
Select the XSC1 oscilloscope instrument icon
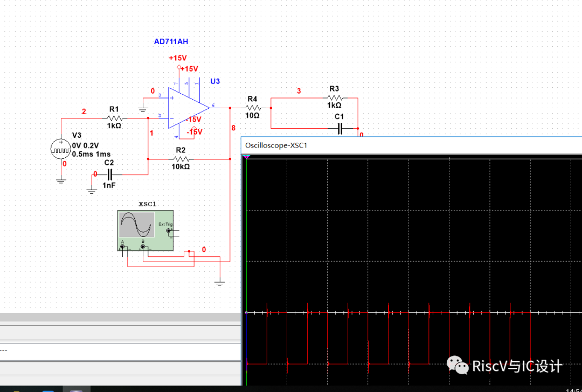(136, 225)
